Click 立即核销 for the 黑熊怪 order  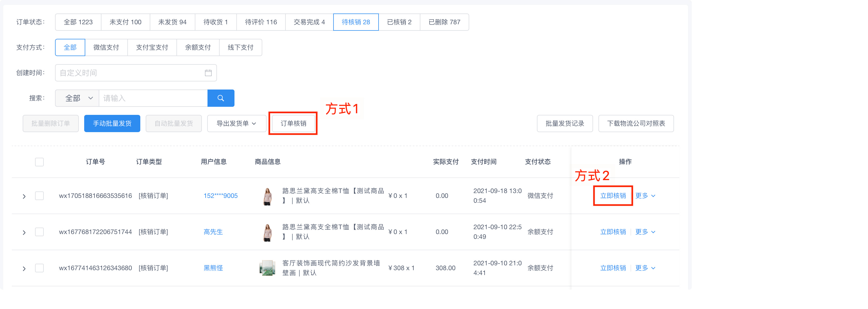(x=612, y=268)
